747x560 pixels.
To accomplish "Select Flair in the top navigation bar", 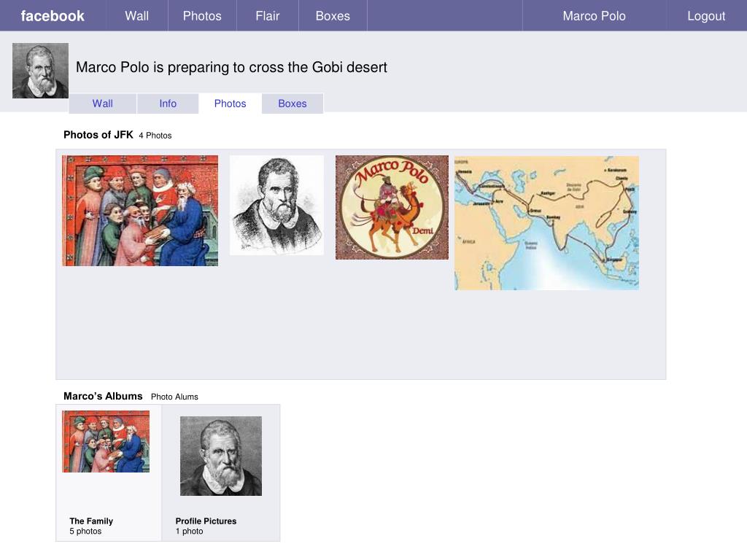I will 267,16.
